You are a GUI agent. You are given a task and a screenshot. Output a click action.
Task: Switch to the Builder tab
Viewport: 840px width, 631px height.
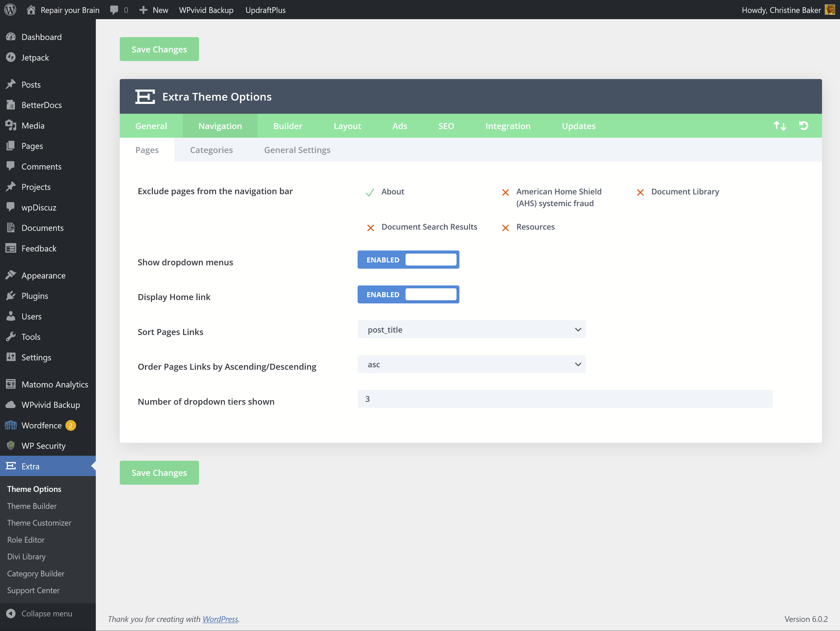click(x=287, y=126)
